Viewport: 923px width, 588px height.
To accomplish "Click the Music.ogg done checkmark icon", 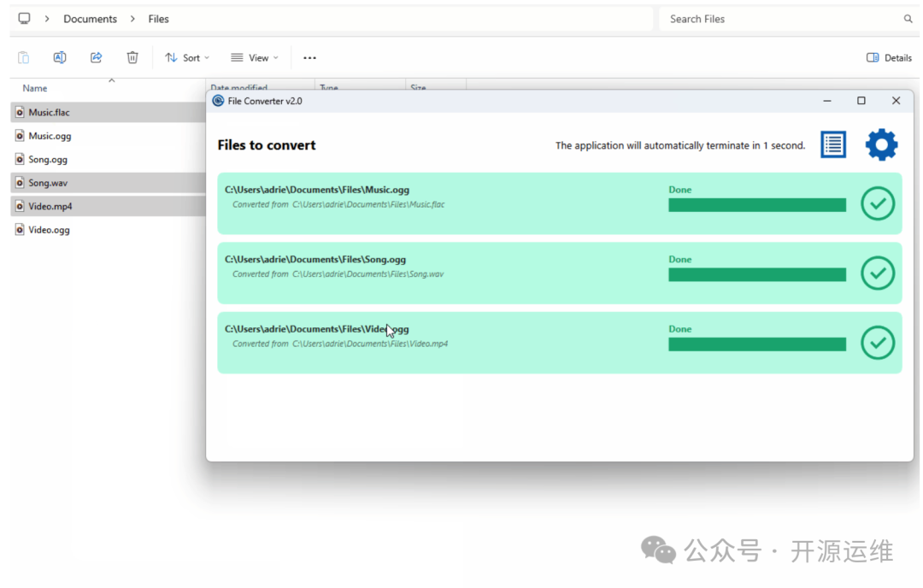I will click(878, 204).
